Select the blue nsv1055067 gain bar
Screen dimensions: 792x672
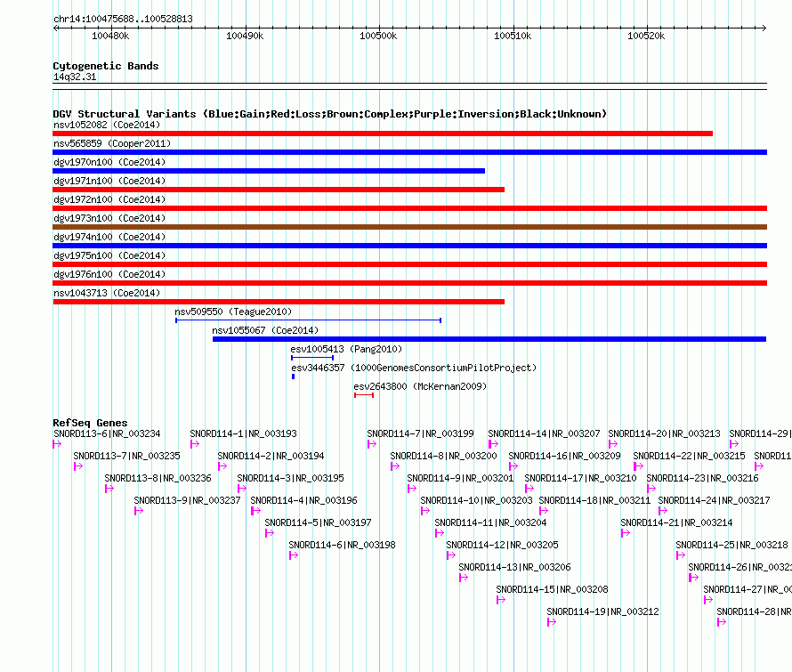[489, 339]
